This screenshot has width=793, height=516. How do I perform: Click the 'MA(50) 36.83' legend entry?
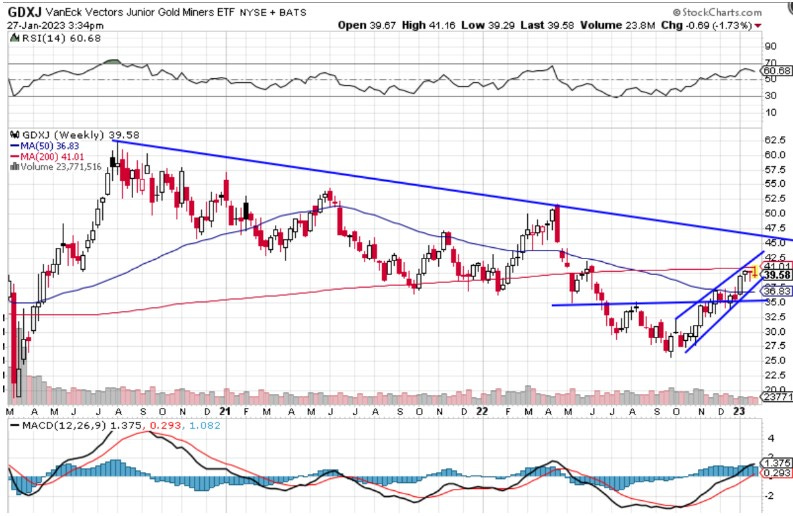[x=50, y=146]
